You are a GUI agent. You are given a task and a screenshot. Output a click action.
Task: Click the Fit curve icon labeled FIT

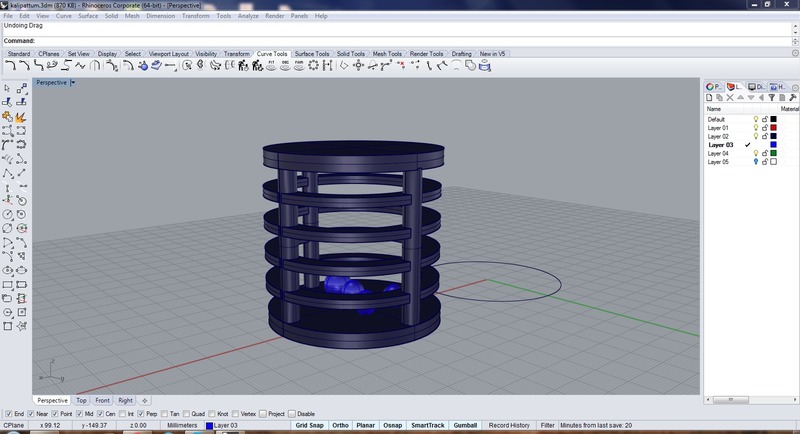point(271,65)
